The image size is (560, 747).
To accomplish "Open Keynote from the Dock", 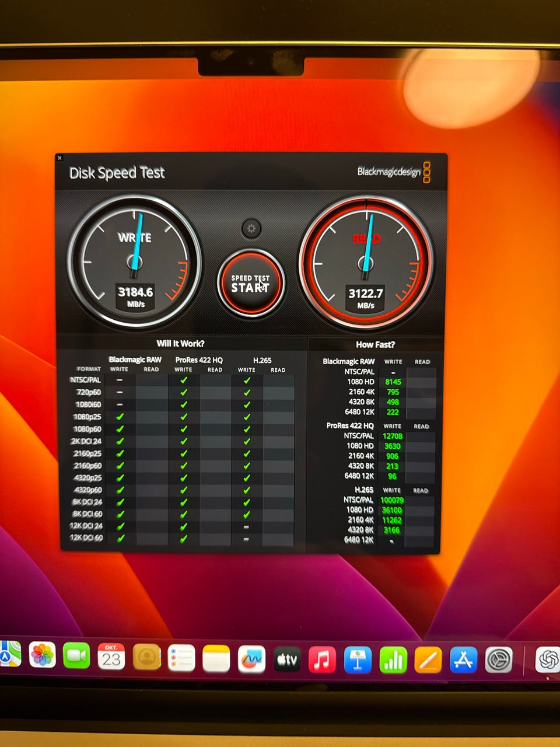I will pyautogui.click(x=358, y=660).
